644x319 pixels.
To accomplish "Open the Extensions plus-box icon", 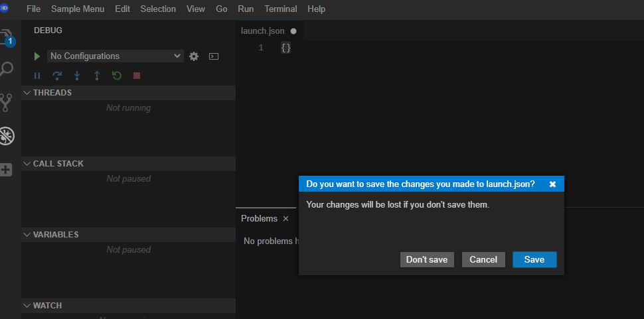I will pos(6,170).
